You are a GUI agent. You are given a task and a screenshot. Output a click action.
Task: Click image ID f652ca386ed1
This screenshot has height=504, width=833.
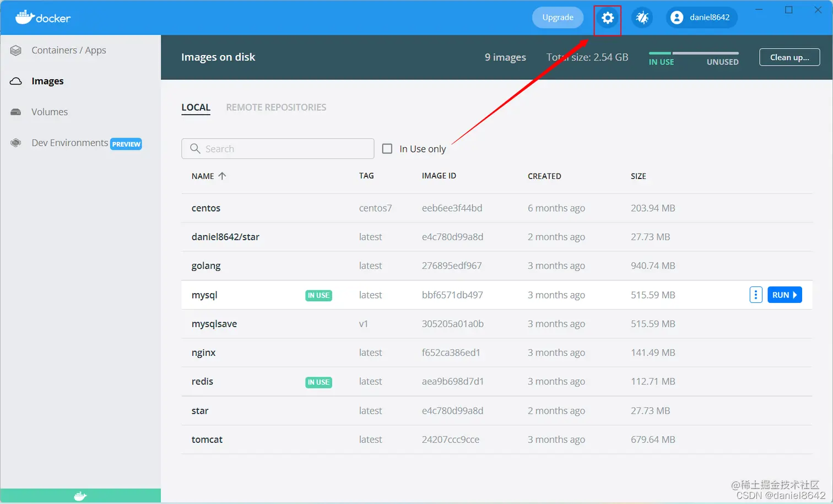point(451,353)
